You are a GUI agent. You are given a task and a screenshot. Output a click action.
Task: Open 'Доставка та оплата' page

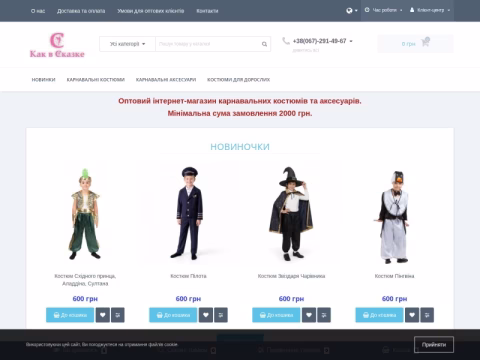pyautogui.click(x=81, y=11)
